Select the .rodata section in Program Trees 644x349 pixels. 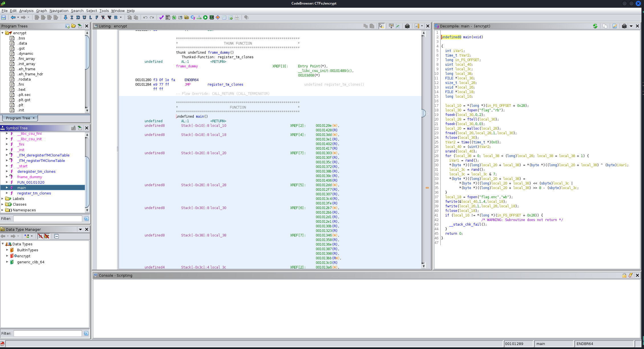pos(24,79)
